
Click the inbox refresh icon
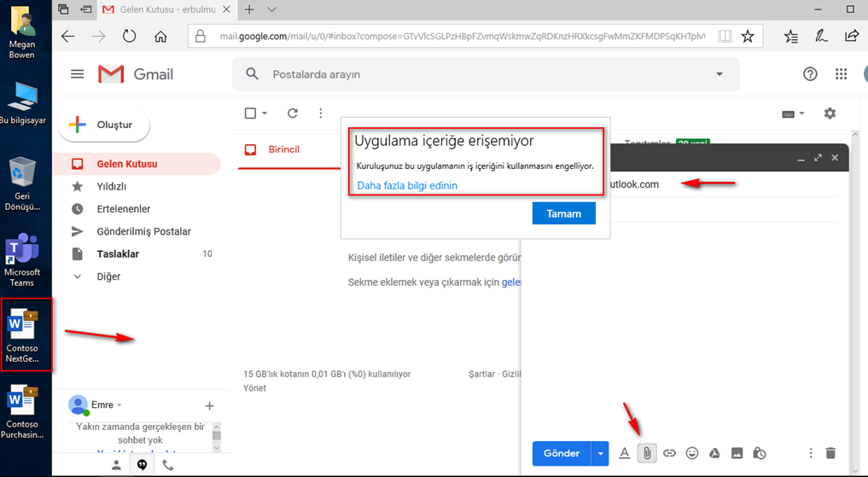293,113
